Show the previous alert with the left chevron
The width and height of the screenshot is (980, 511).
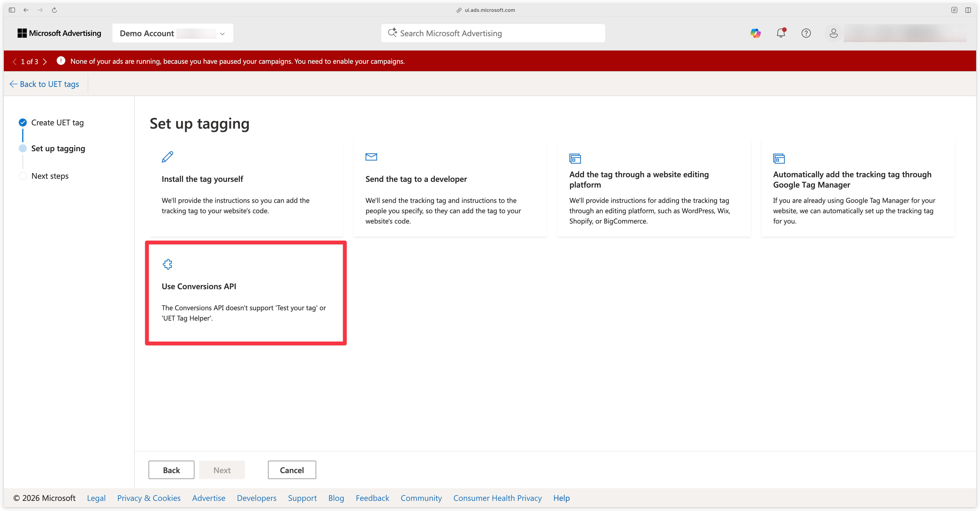tap(15, 61)
